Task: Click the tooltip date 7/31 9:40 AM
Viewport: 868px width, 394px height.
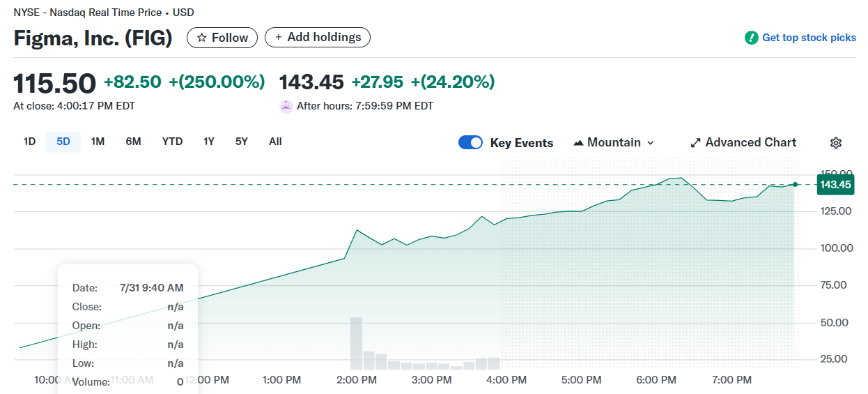Action: click(152, 288)
